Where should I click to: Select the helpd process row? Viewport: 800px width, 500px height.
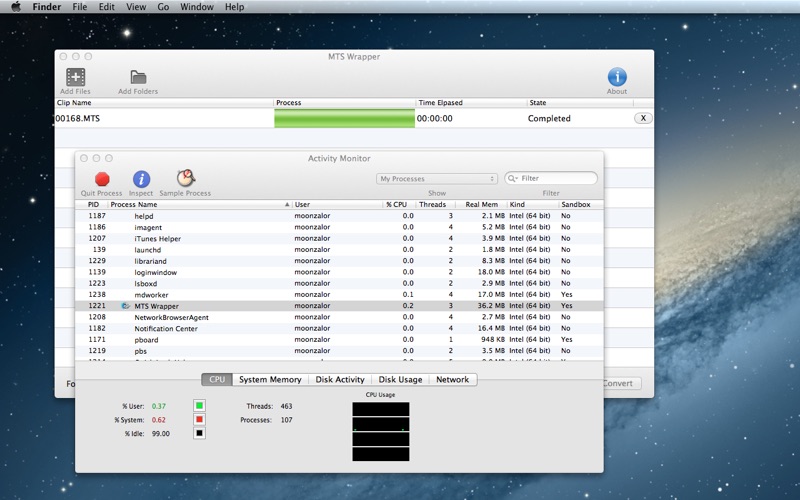(339, 216)
